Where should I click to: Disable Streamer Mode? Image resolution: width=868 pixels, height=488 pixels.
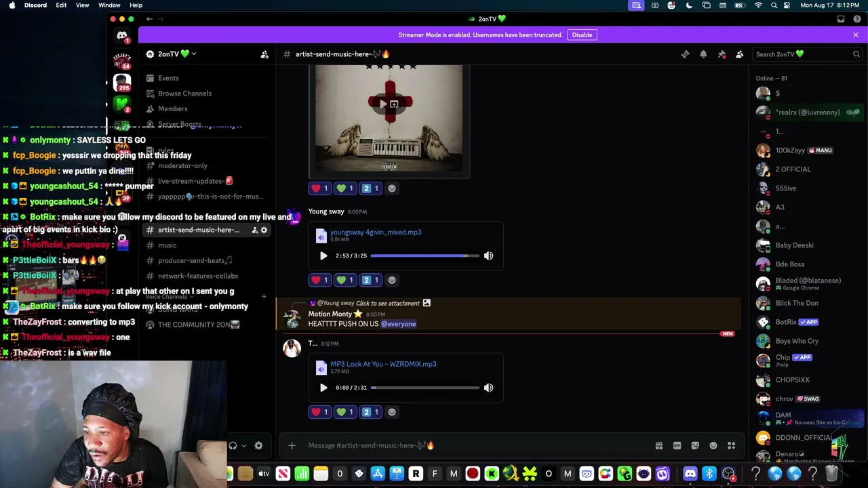pos(582,35)
